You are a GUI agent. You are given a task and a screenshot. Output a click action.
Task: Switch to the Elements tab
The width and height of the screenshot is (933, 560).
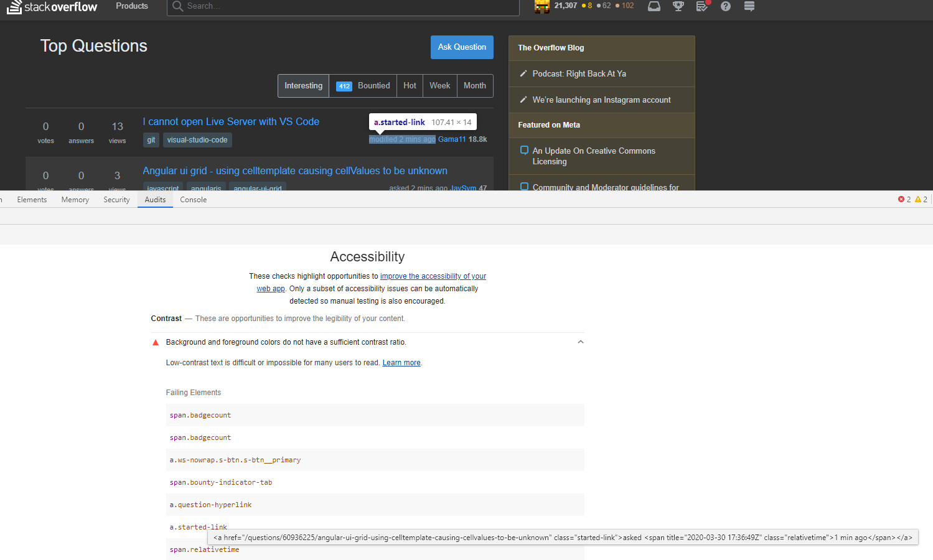pyautogui.click(x=32, y=200)
